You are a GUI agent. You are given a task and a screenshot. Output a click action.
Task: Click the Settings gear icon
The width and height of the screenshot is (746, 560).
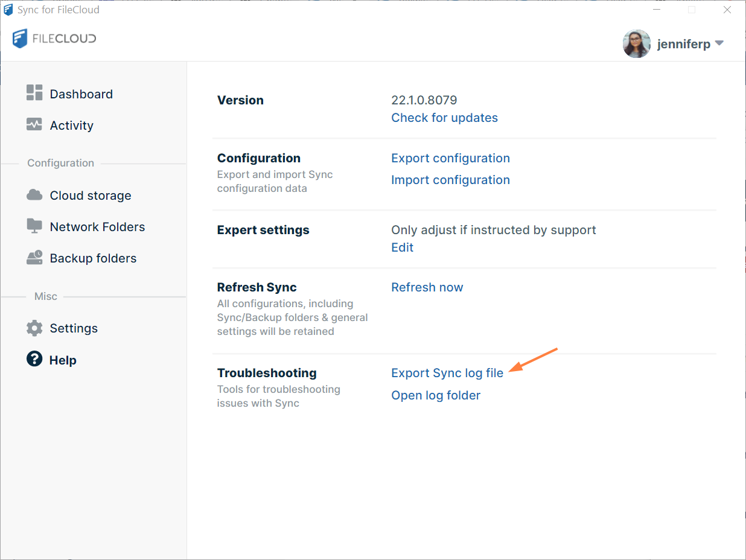(x=34, y=328)
